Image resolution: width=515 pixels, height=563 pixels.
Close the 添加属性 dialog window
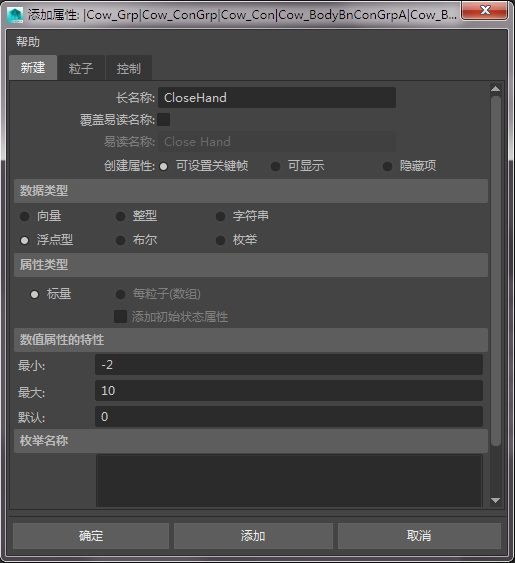click(485, 10)
